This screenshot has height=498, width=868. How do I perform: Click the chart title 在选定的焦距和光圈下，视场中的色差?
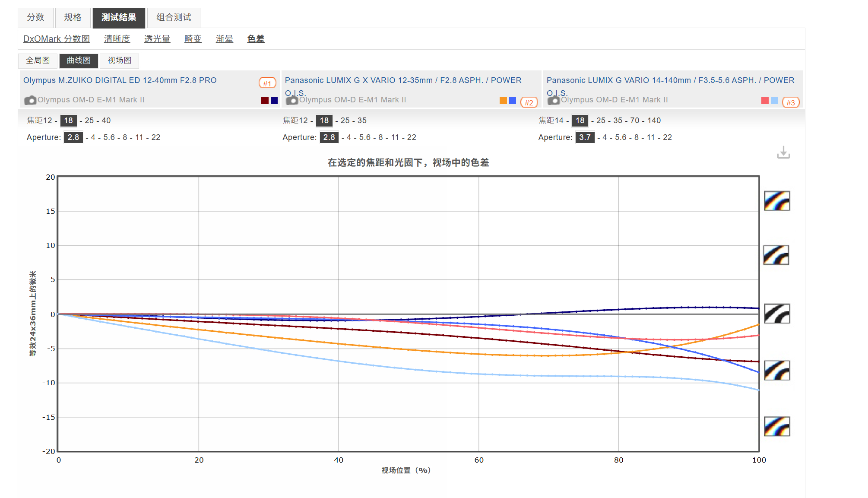(408, 162)
